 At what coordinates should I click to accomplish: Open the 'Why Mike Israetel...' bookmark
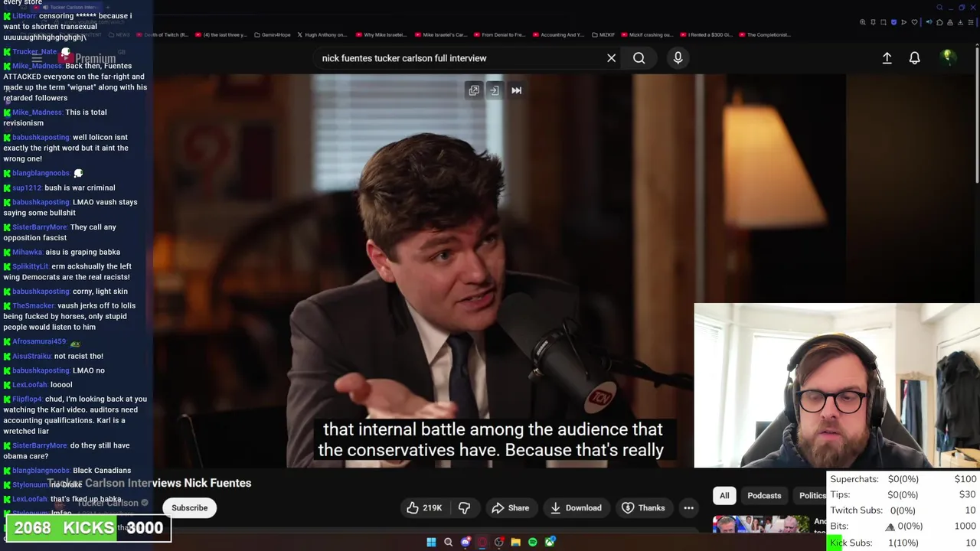[381, 34]
